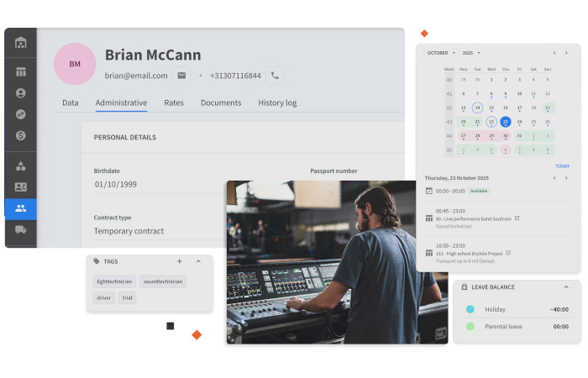Screen dimensions: 588x378
Task: Open the projects table icon in sidebar
Action: pos(21,71)
